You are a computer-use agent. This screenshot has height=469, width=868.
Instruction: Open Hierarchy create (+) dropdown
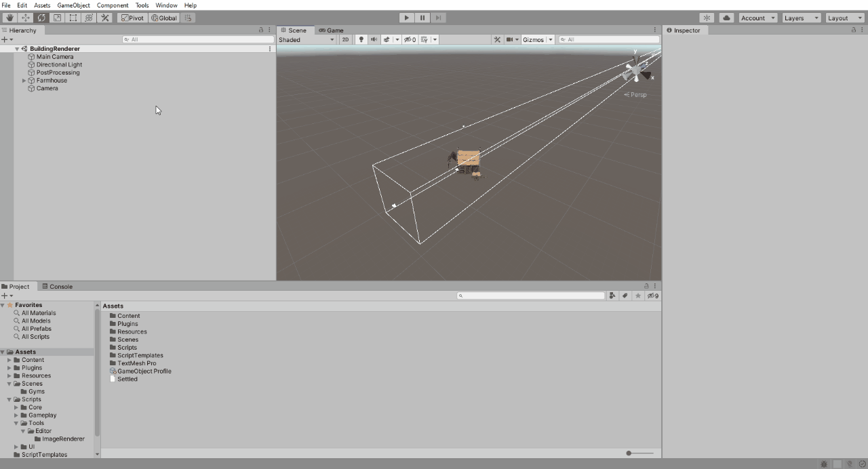(7, 39)
